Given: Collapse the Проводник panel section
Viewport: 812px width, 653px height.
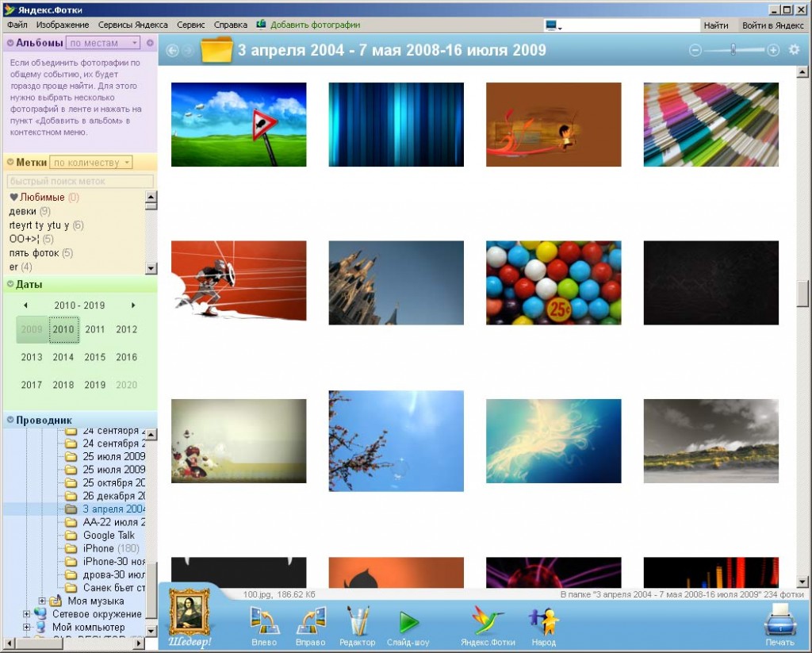Looking at the screenshot, I should (x=10, y=420).
